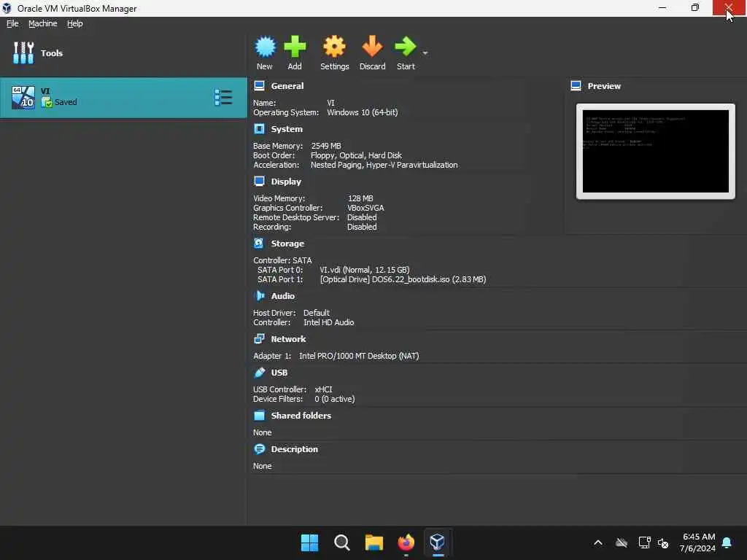
Task: Open the Windows Start menu
Action: click(x=309, y=542)
